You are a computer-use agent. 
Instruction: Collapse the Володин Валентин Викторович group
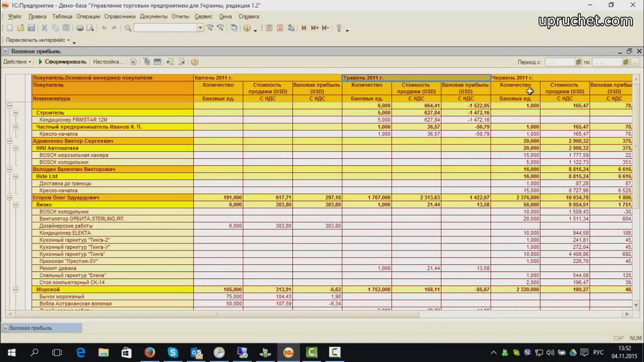pos(9,169)
